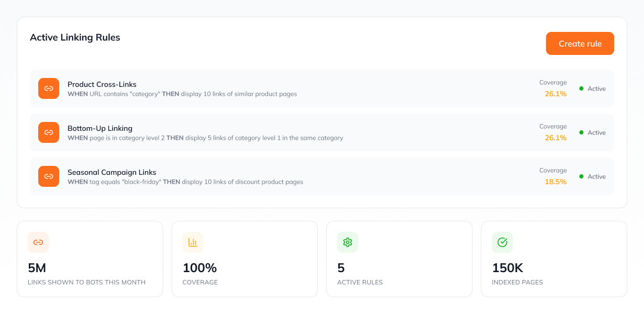The height and width of the screenshot is (314, 644).
Task: Click the indexed pages checkmark icon
Action: [502, 242]
